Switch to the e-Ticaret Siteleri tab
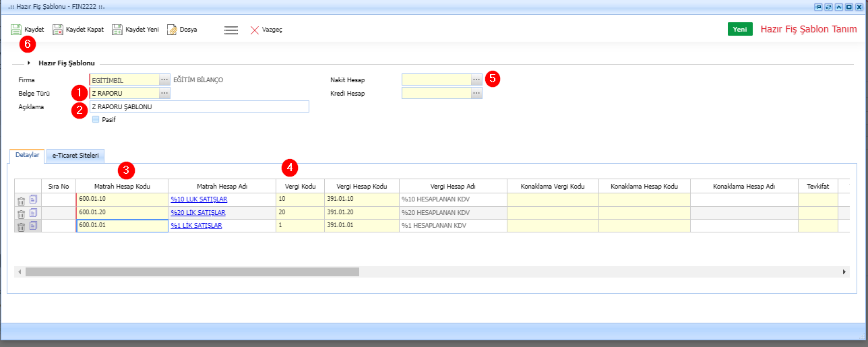 (75, 156)
